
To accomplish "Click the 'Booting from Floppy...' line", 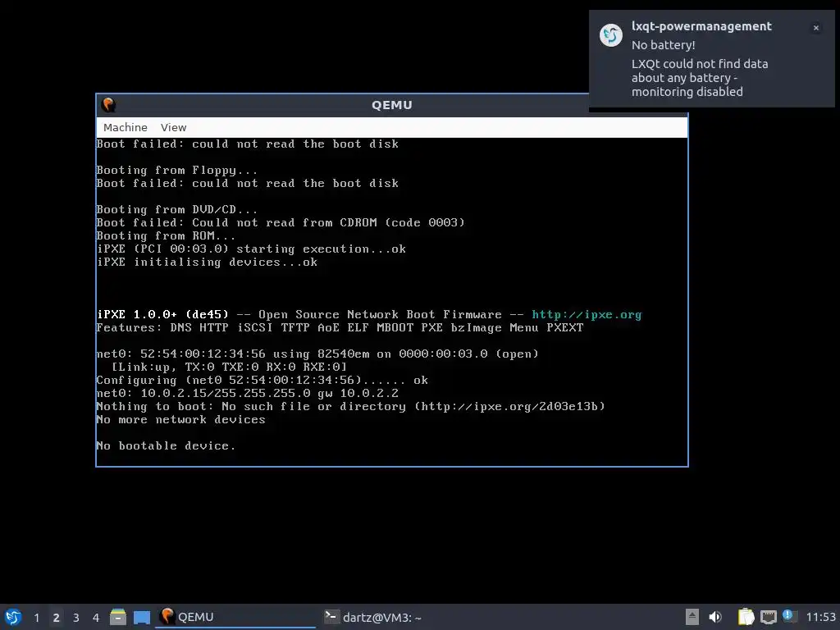I will [x=177, y=171].
